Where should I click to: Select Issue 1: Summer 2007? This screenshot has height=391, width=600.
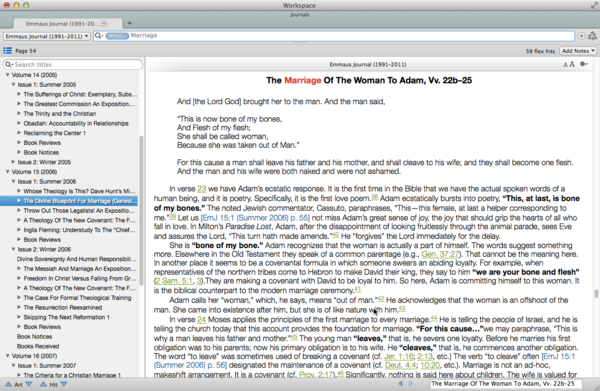pyautogui.click(x=47, y=366)
